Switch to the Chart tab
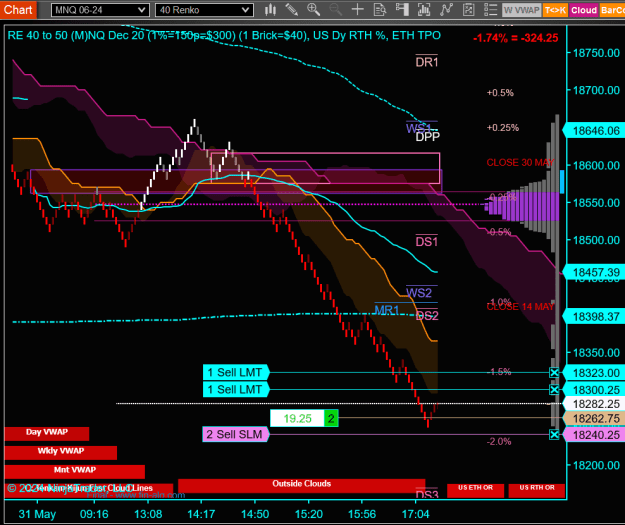This screenshot has height=525, width=625. pos(18,9)
